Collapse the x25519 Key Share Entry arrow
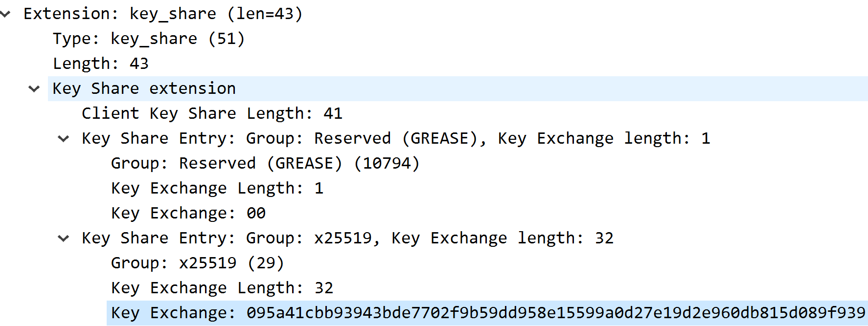This screenshot has height=326, width=868. 64,239
